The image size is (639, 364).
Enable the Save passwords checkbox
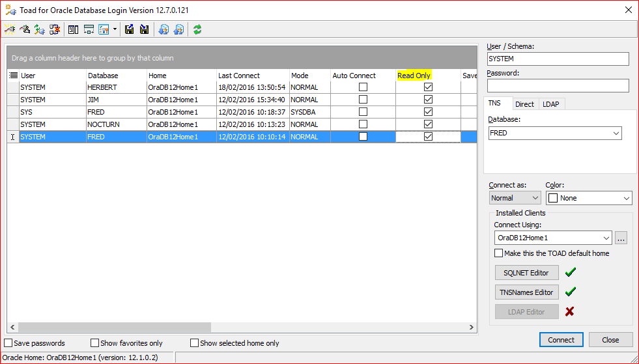coord(8,343)
